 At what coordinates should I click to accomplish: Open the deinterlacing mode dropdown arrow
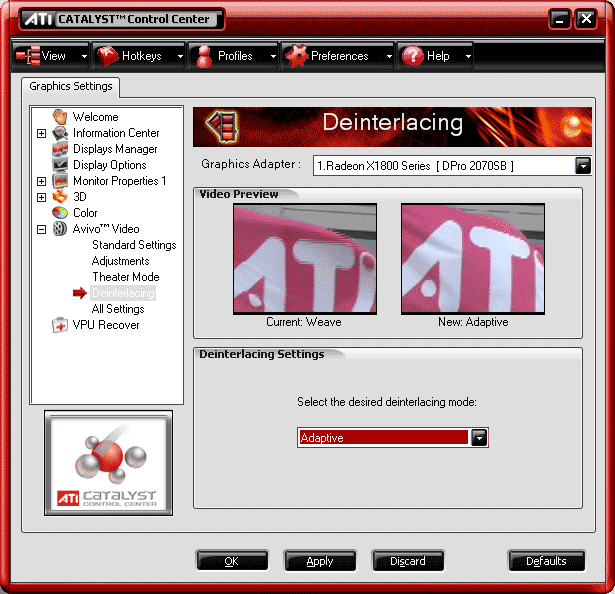[x=479, y=437]
